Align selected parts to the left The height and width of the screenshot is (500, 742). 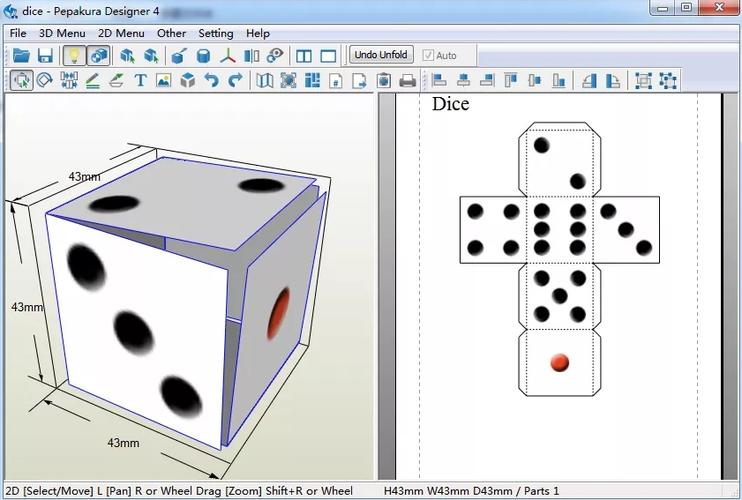click(439, 80)
